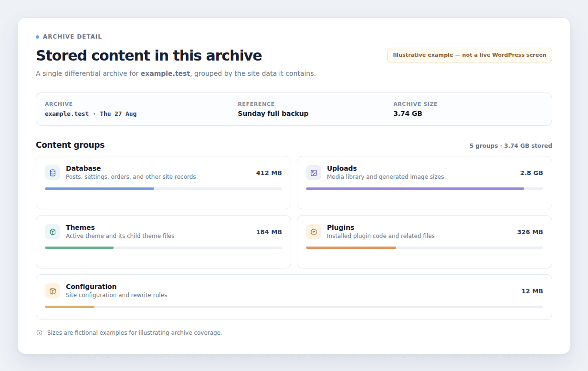
Task: Click the "412 MB" size value
Action: pos(269,173)
